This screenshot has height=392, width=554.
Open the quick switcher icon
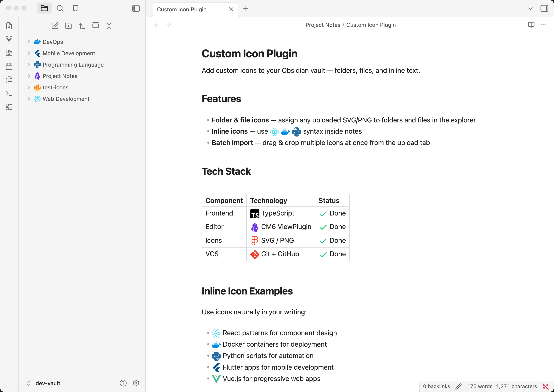pyautogui.click(x=9, y=26)
